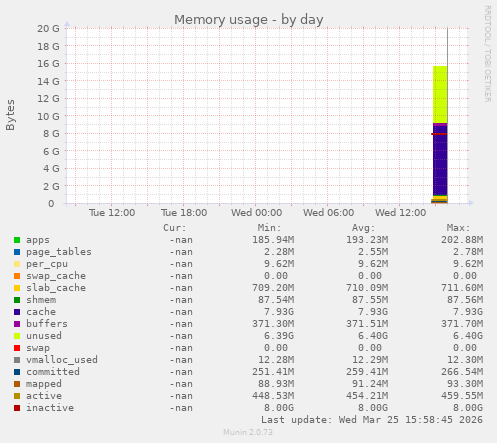Click the swap_cache orange legend swatch
Viewport: 497px width, 443px height.
[17, 276]
